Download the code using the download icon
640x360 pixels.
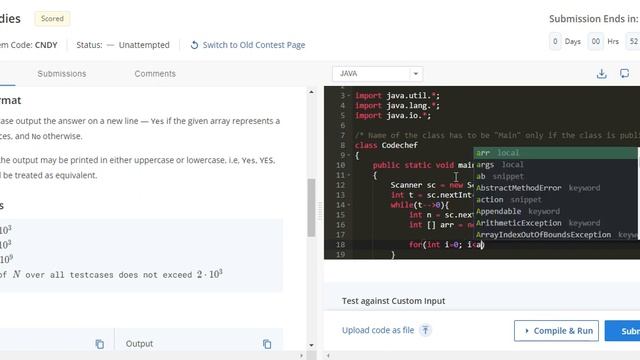(601, 74)
